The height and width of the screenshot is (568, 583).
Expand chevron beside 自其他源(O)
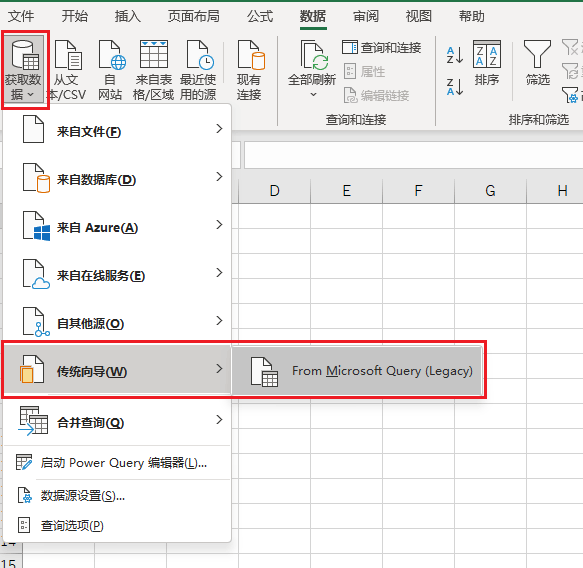(x=219, y=321)
